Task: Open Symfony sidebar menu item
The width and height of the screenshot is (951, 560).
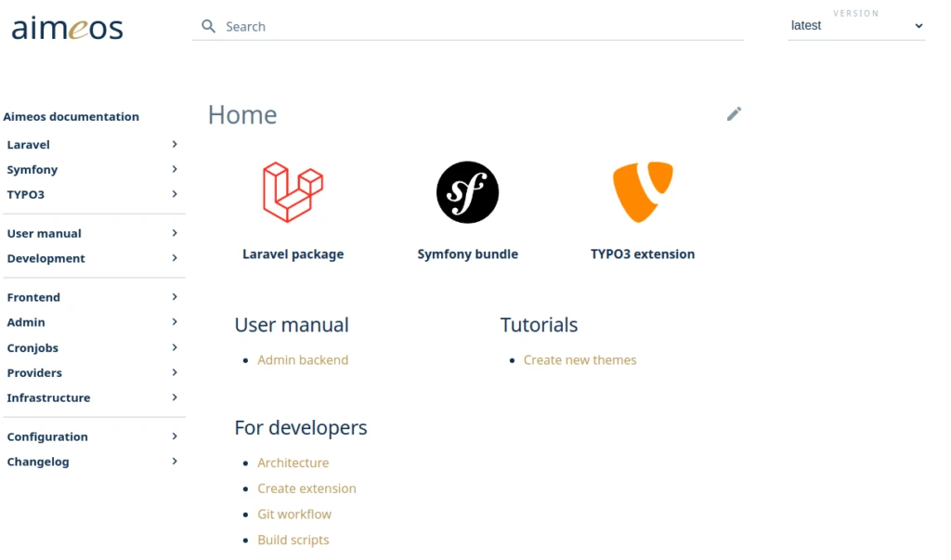Action: [33, 169]
